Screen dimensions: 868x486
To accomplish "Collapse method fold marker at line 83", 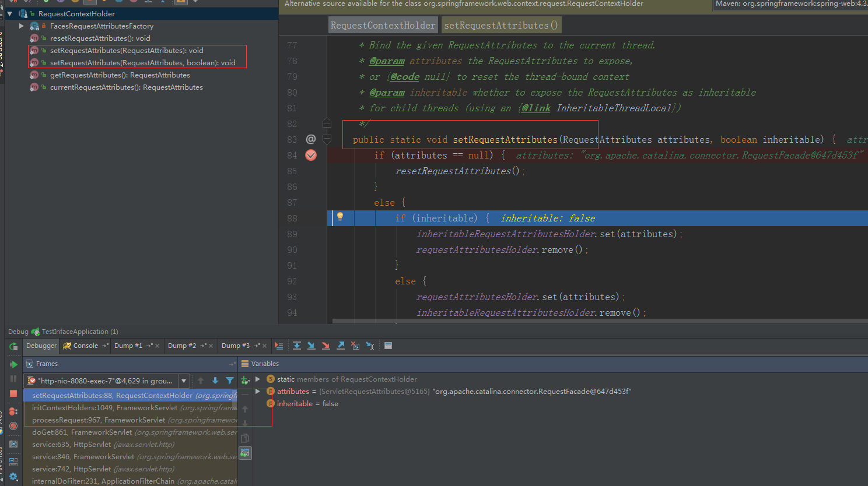I will pos(327,139).
